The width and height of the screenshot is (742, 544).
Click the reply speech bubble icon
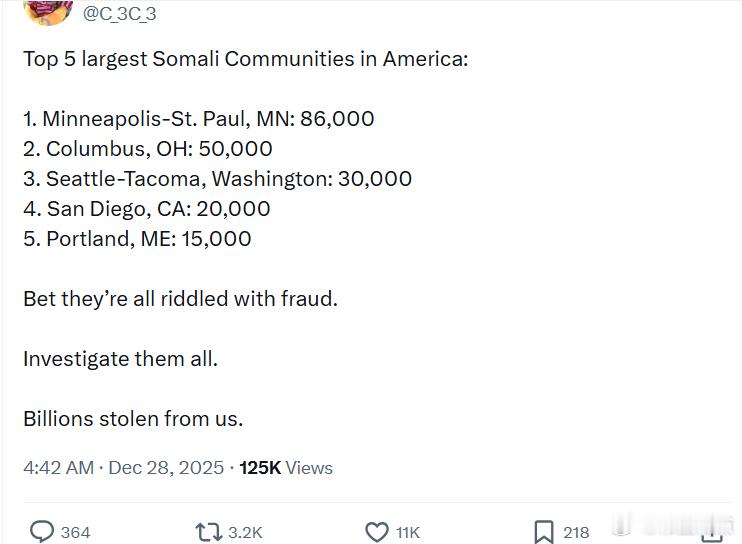coord(42,531)
